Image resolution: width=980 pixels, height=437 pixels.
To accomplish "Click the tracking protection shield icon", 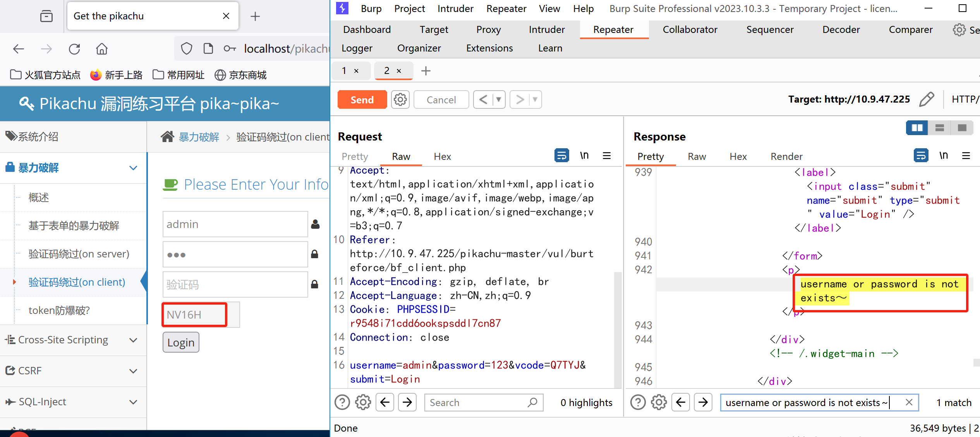I will click(187, 49).
